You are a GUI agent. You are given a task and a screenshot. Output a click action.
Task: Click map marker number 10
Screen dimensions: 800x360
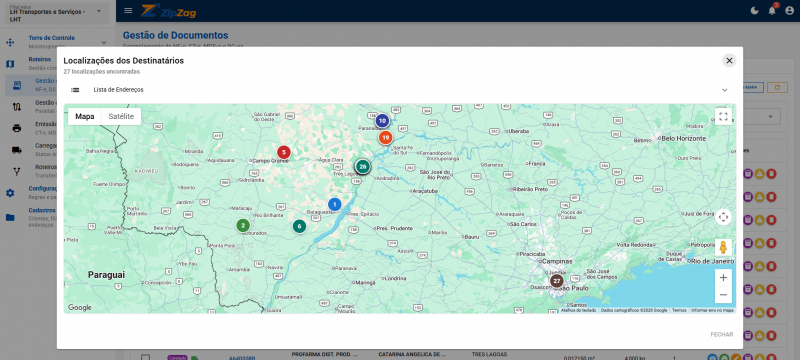pos(382,121)
